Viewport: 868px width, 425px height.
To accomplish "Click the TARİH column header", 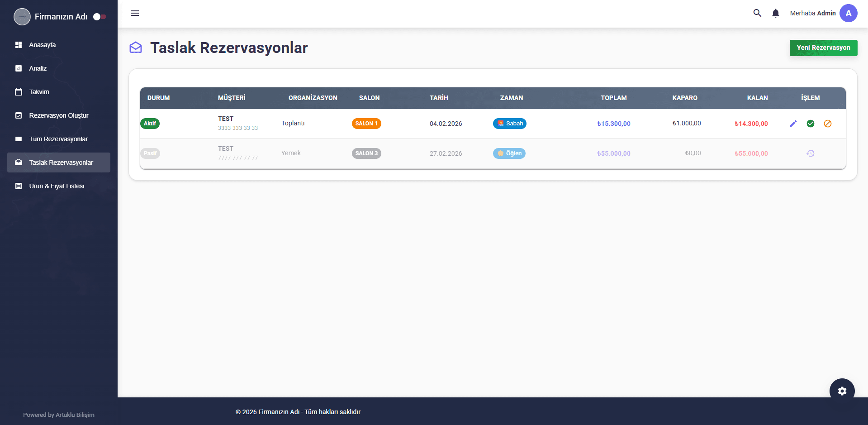I will [438, 98].
